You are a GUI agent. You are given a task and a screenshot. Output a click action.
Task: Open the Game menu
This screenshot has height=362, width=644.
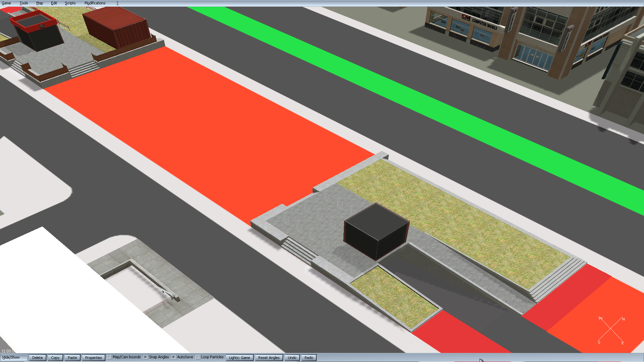point(6,3)
